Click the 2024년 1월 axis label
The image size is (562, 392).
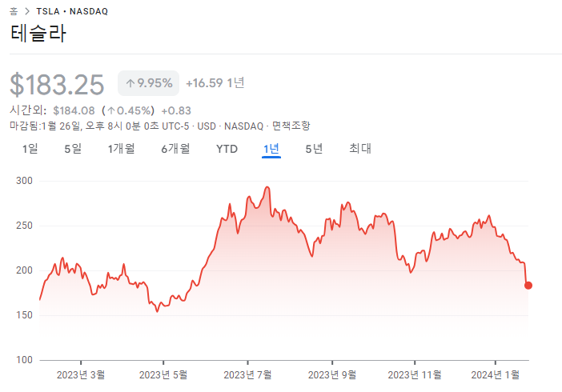pyautogui.click(x=496, y=375)
